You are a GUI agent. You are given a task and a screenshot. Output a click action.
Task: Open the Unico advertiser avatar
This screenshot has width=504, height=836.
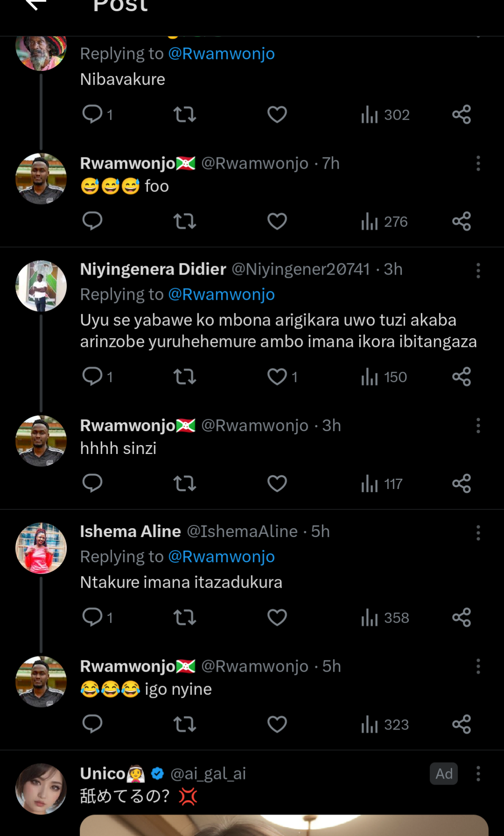point(41,789)
